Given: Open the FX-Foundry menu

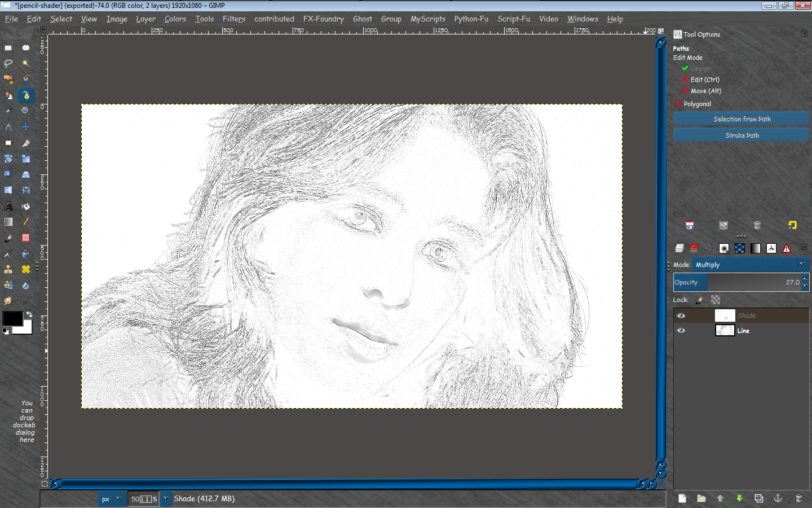Looking at the screenshot, I should (324, 19).
